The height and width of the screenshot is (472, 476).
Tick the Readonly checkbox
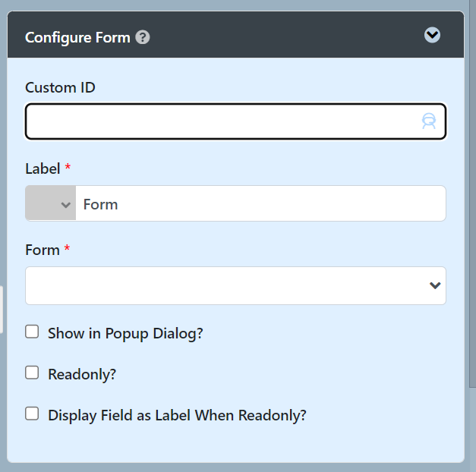(32, 373)
